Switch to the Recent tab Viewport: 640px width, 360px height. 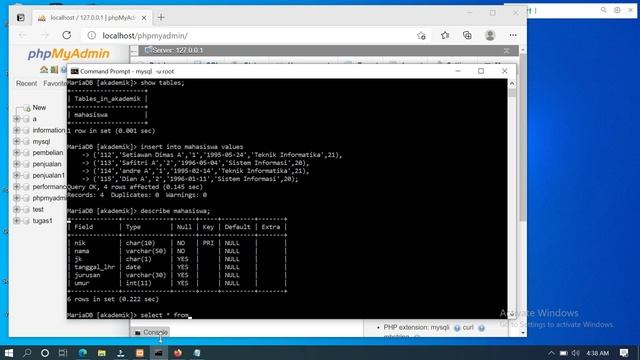tap(27, 83)
